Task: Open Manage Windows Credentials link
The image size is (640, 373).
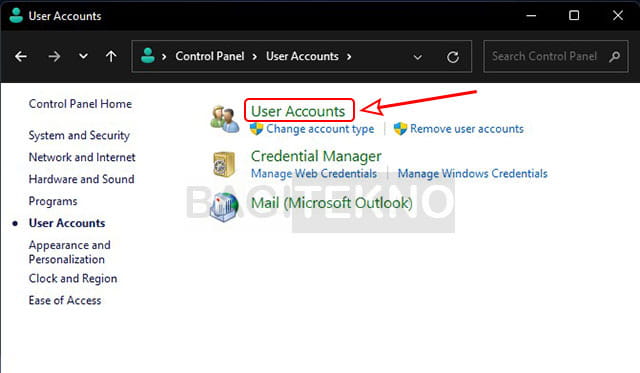Action: pos(473,173)
